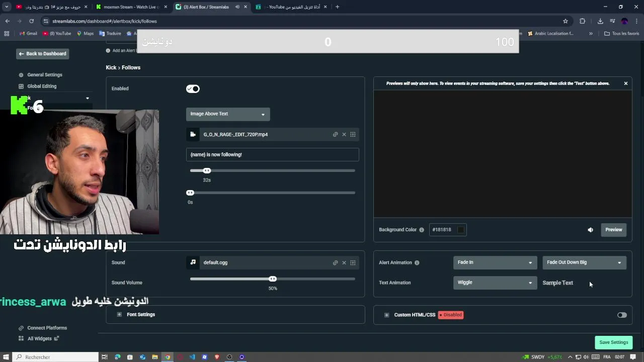Click the Windows Start button
The height and width of the screenshot is (362, 644).
[6, 357]
